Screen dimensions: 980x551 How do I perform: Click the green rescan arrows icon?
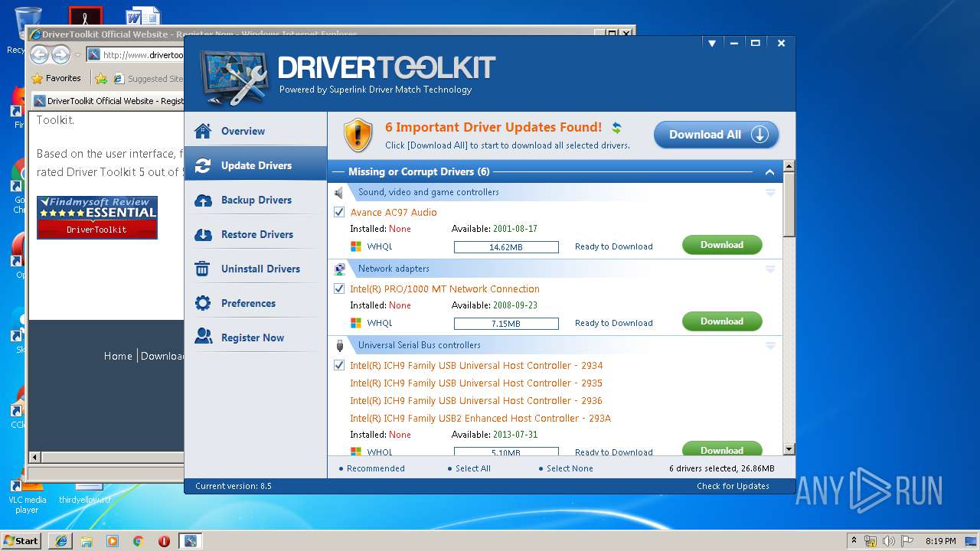click(616, 128)
